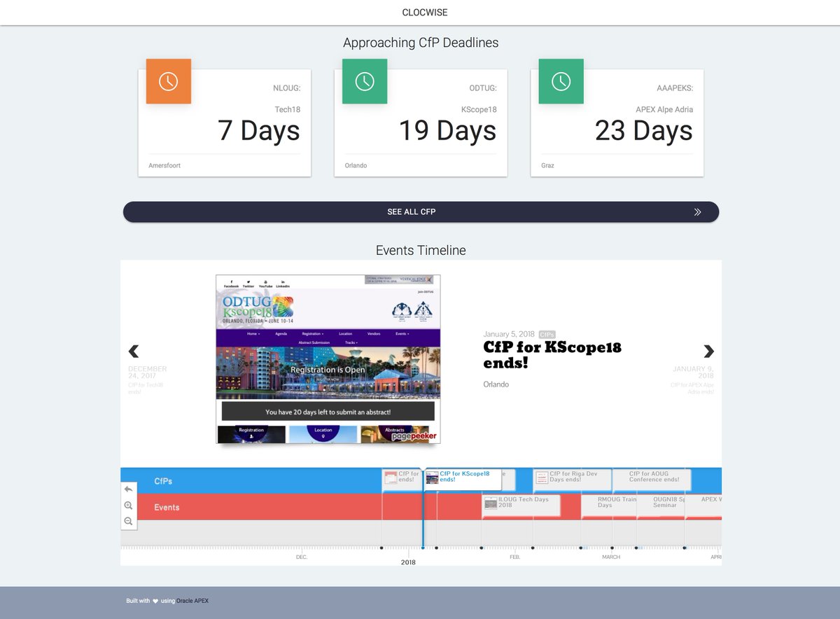
Task: Go to next timeline slide arrow
Action: (x=708, y=352)
